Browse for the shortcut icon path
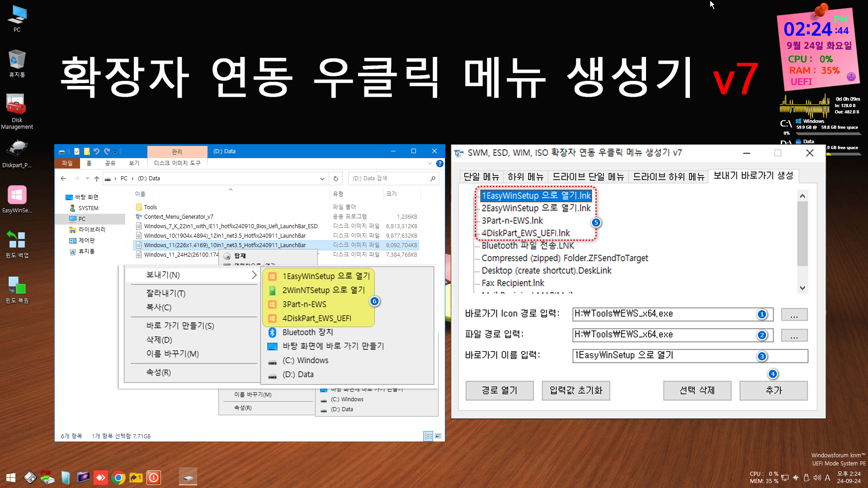The height and width of the screenshot is (488, 868). 794,314
